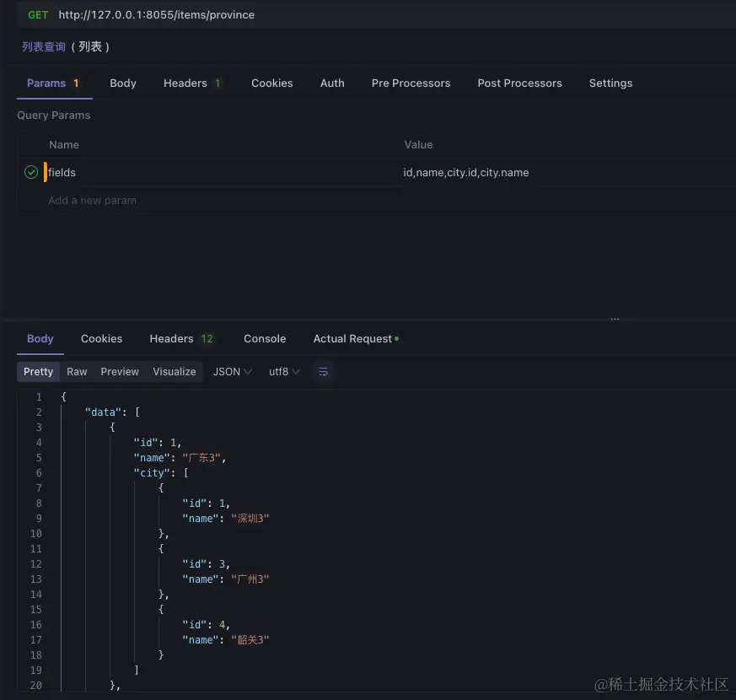Click the GET method selector
The image size is (736, 700).
point(38,15)
